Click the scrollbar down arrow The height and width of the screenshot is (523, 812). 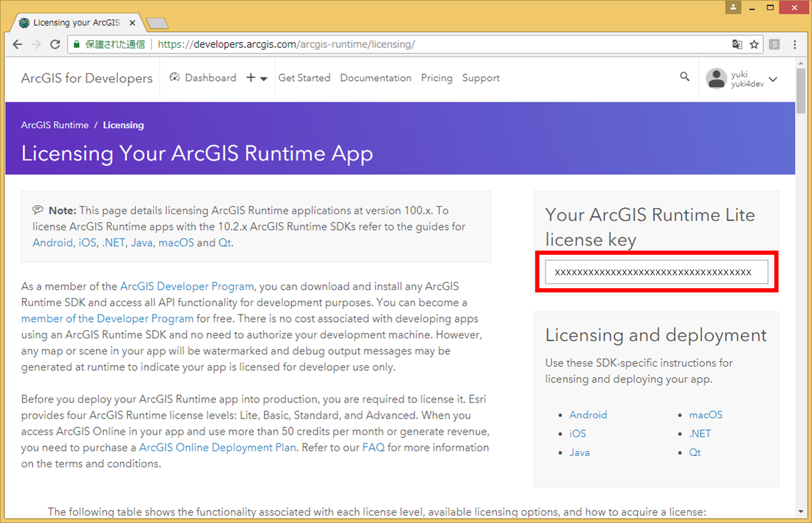coord(800,512)
